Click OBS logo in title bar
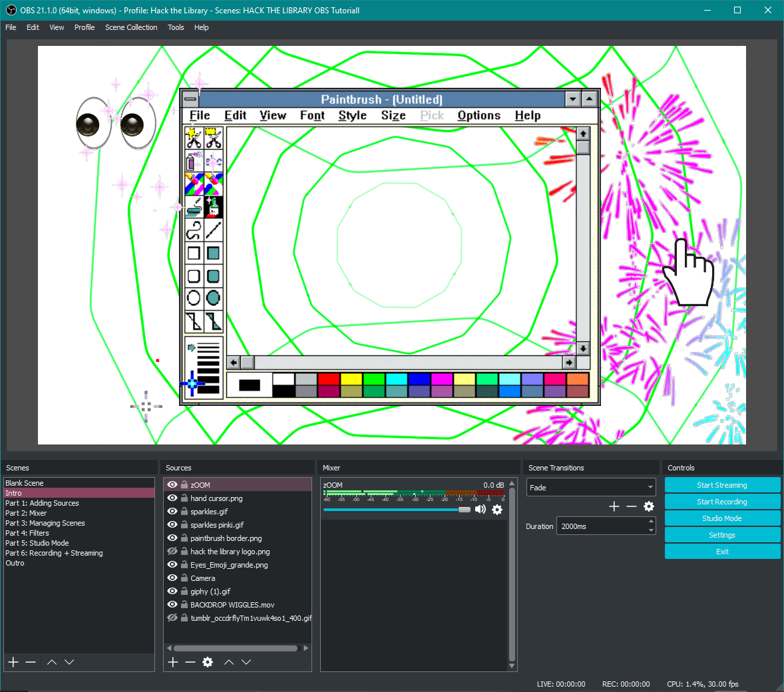 click(11, 10)
